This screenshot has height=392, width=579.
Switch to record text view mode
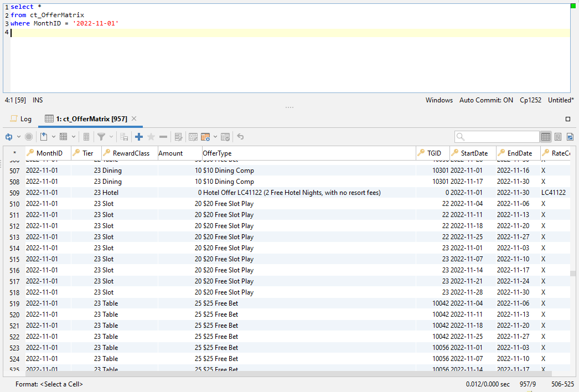click(558, 137)
